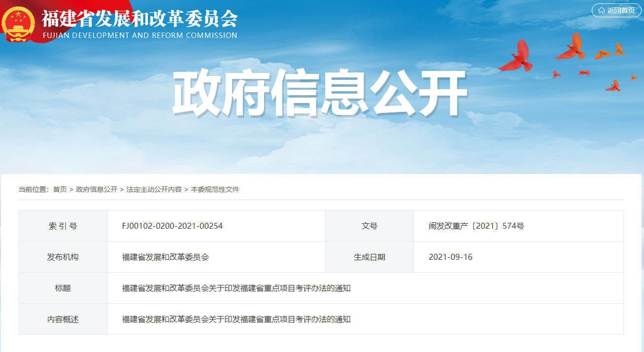Click the notice title text in 标题 row
The width and height of the screenshot is (644, 352).
(x=236, y=288)
